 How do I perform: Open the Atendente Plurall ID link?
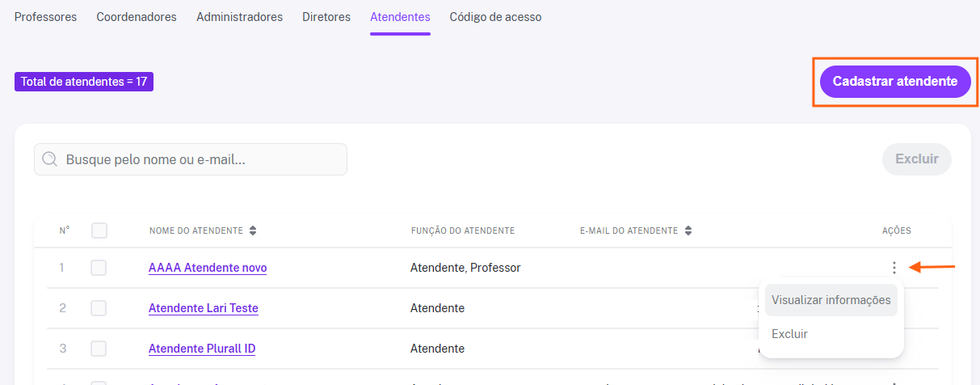tap(202, 349)
